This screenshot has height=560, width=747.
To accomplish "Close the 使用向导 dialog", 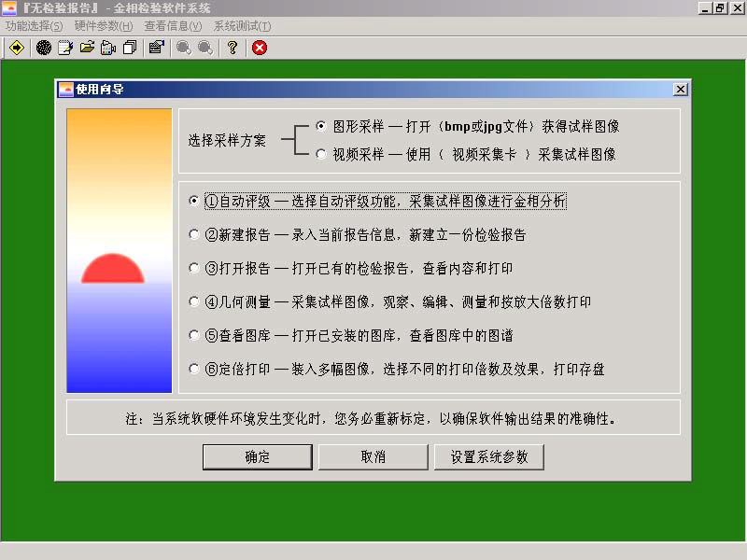I will [x=681, y=89].
